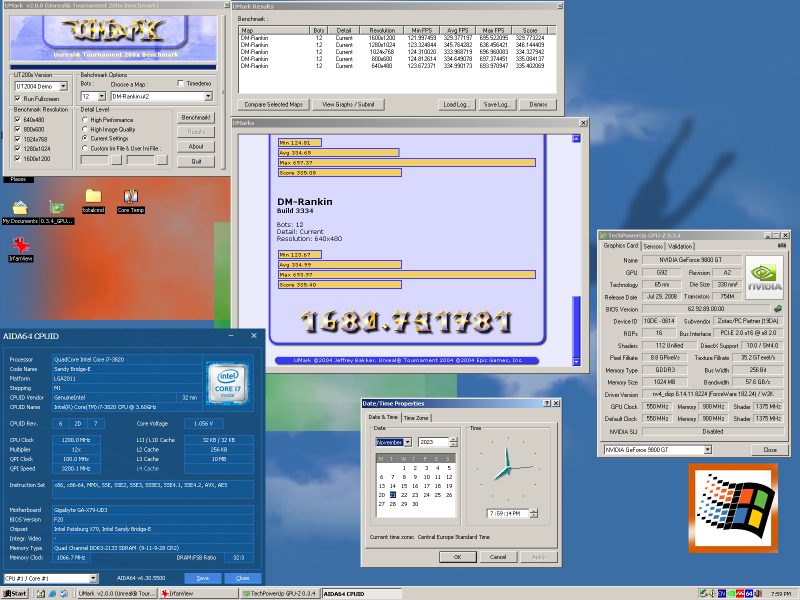Open the GPU selector dropdown in GPU-Z

tap(708, 449)
